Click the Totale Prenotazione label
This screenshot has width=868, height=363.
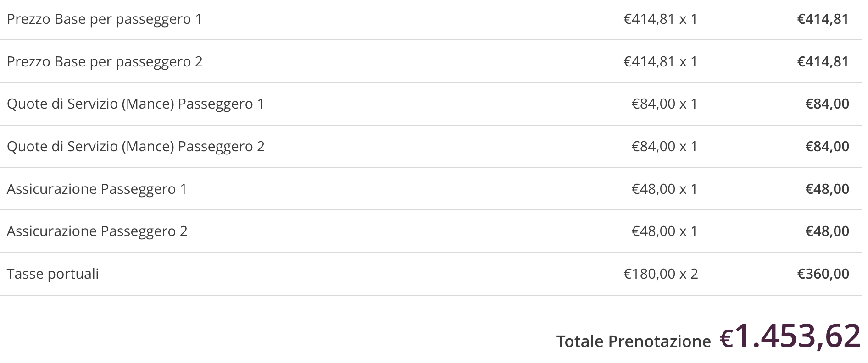click(x=634, y=341)
